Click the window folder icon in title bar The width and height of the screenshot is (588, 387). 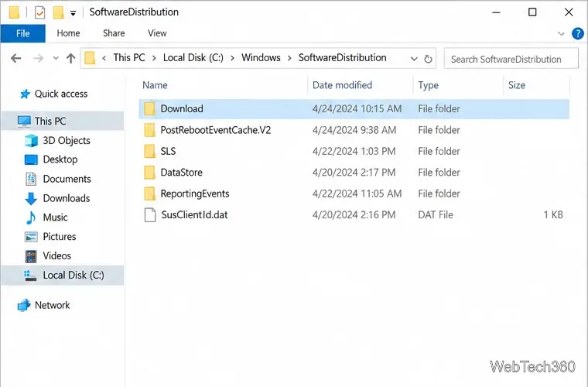pos(15,12)
